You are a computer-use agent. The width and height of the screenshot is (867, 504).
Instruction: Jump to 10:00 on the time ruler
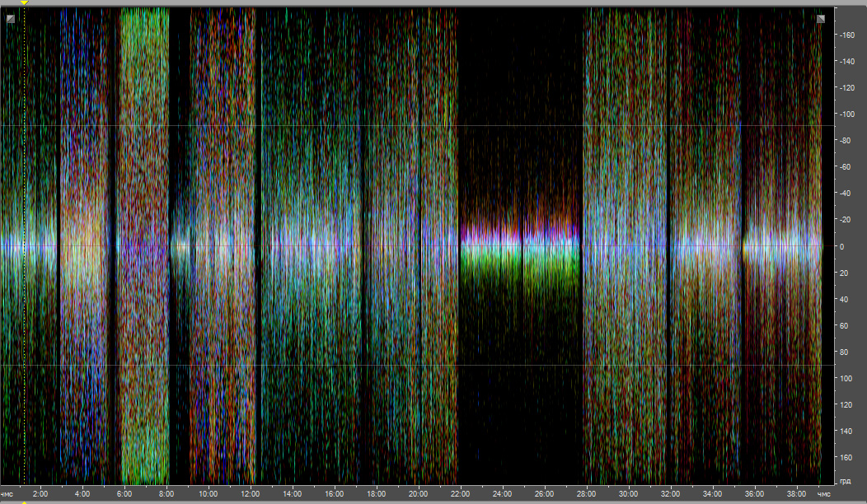(x=208, y=494)
